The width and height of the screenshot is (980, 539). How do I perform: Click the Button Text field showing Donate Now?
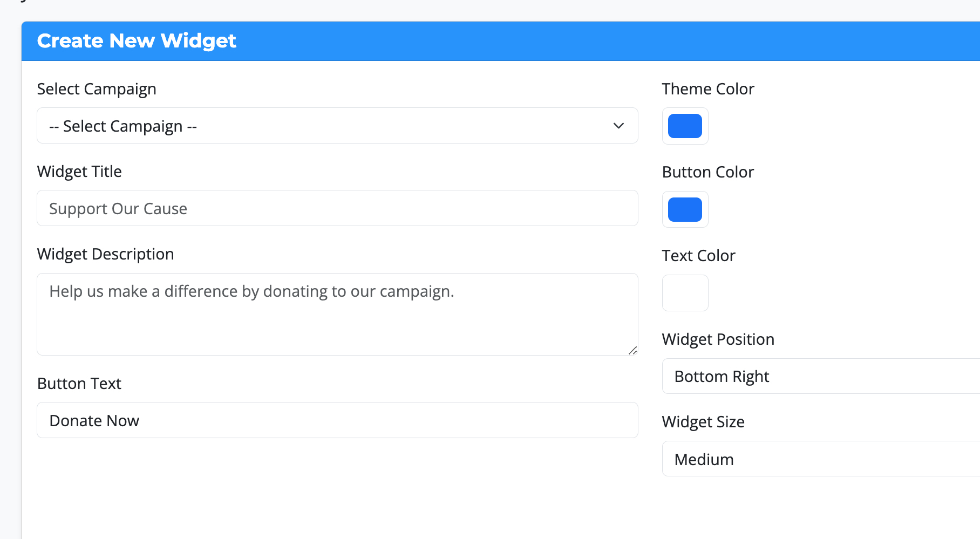337,420
